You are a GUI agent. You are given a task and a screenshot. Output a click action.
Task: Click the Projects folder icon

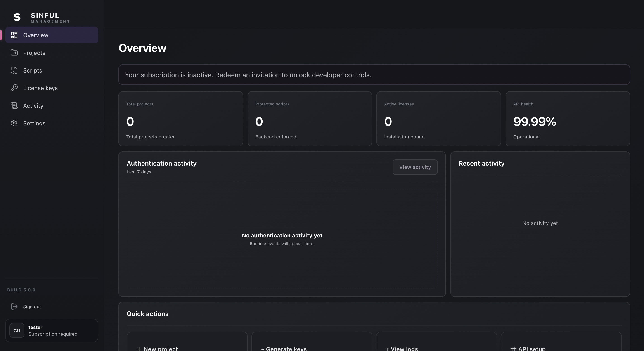click(14, 52)
